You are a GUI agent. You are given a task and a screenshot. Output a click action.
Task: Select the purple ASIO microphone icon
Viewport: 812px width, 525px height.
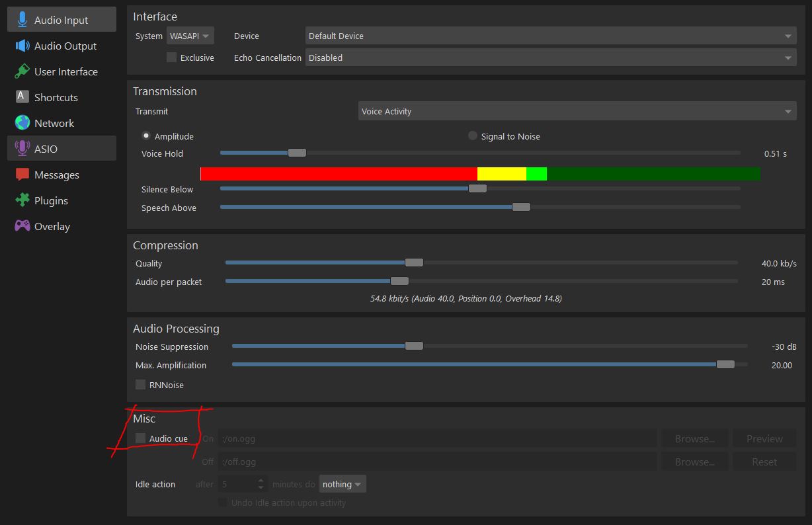coord(22,149)
